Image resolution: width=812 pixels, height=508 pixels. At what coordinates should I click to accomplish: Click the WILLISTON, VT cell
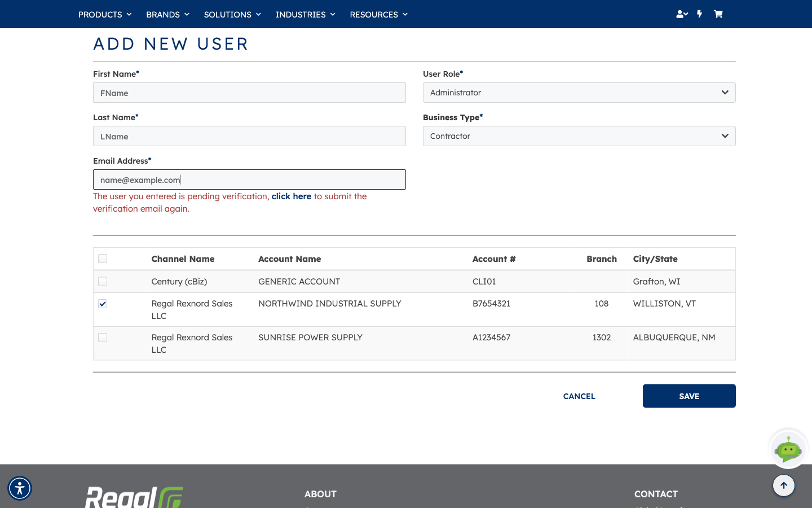coord(664,304)
